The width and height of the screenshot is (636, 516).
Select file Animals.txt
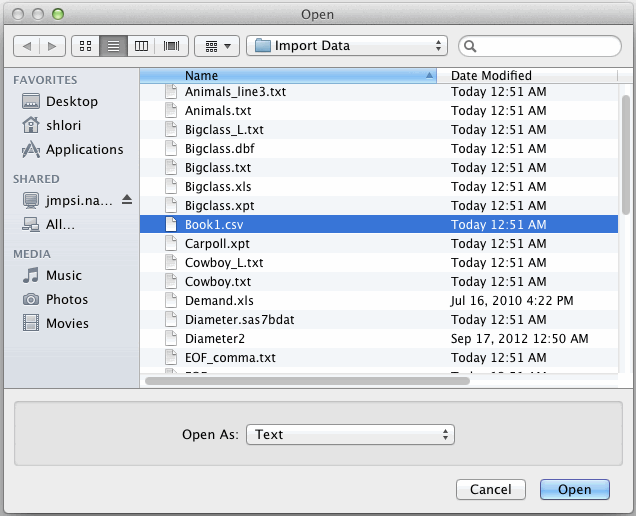pyautogui.click(x=379, y=110)
